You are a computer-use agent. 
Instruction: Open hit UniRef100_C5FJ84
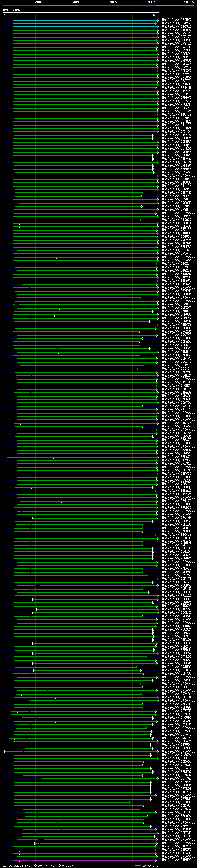point(176,812)
